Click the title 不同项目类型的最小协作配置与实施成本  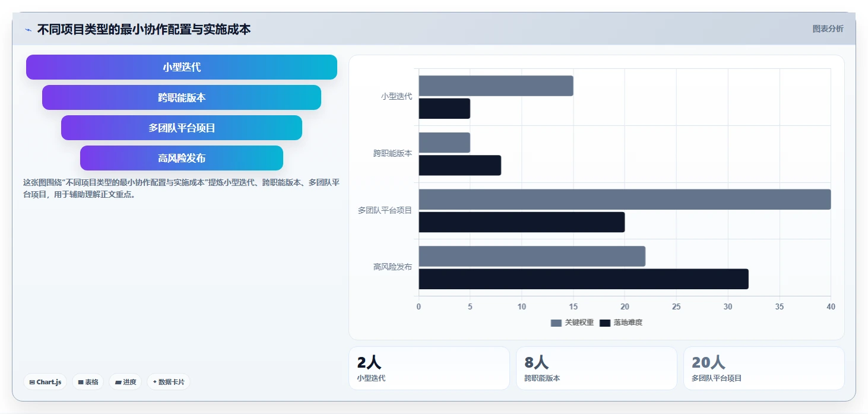click(144, 29)
